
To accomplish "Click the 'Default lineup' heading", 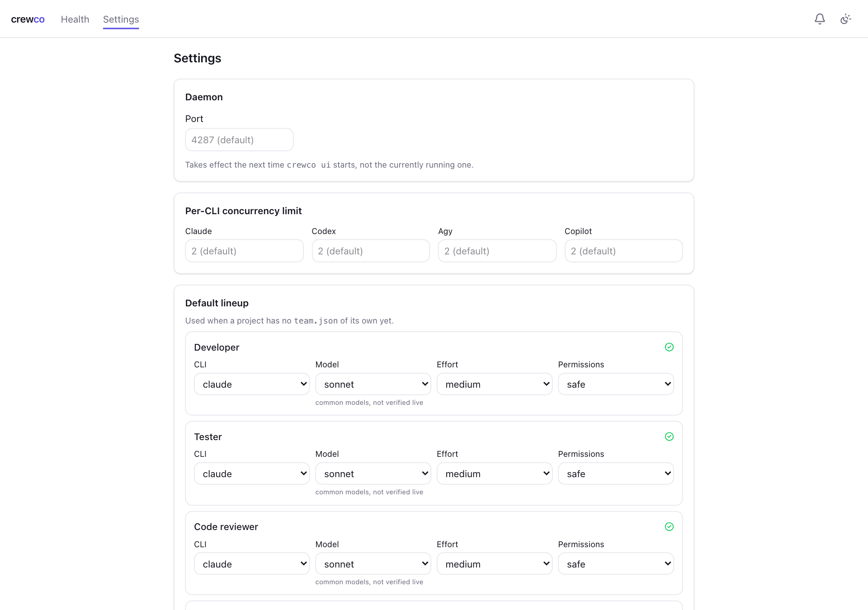I will (x=217, y=303).
